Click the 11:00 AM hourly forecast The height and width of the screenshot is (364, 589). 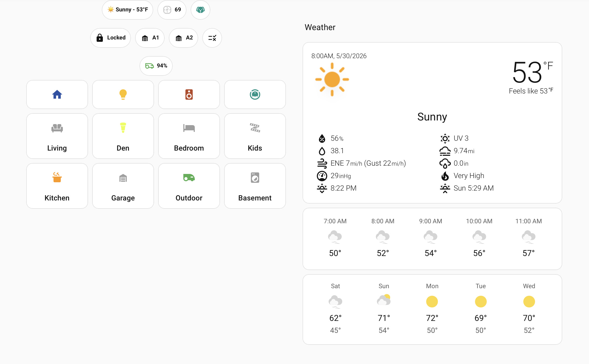[528, 238]
